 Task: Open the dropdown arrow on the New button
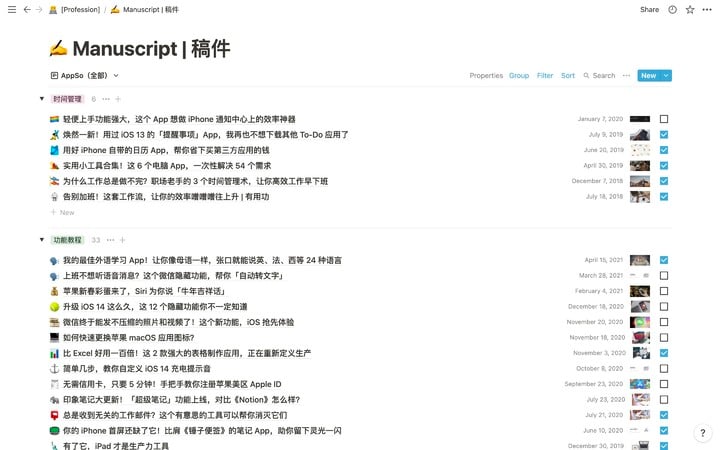point(666,76)
